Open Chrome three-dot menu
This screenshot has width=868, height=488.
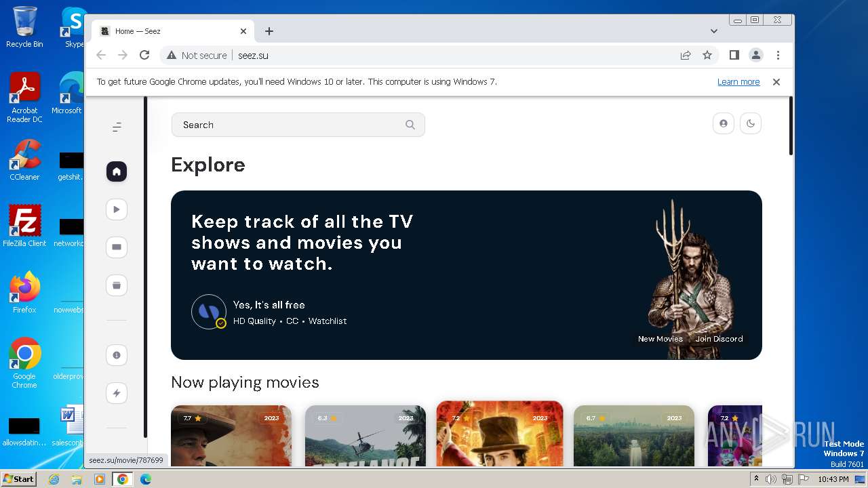(778, 56)
